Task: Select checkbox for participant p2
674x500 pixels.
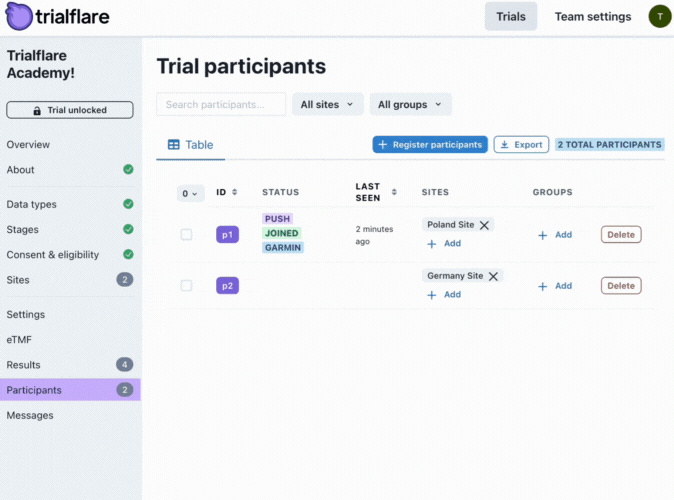Action: pyautogui.click(x=186, y=286)
